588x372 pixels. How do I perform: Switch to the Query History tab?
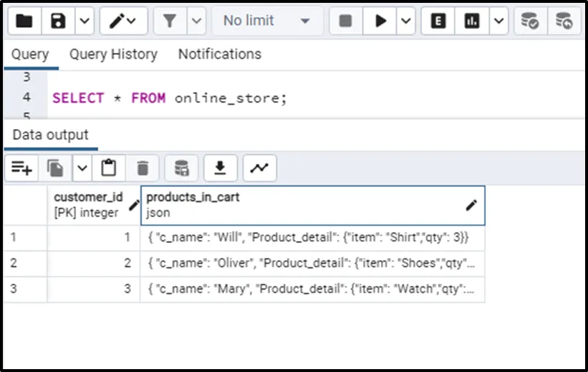coord(113,54)
